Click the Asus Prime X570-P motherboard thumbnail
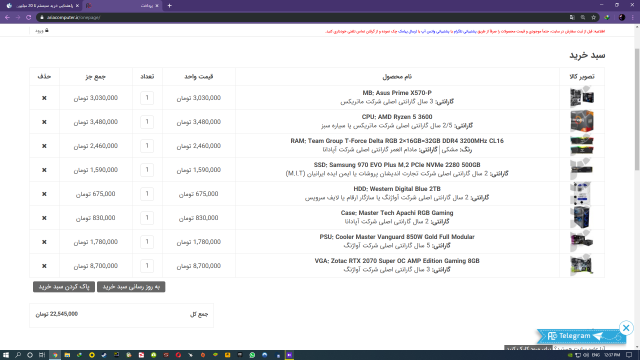Screen dimensions: 640x360 582,98
